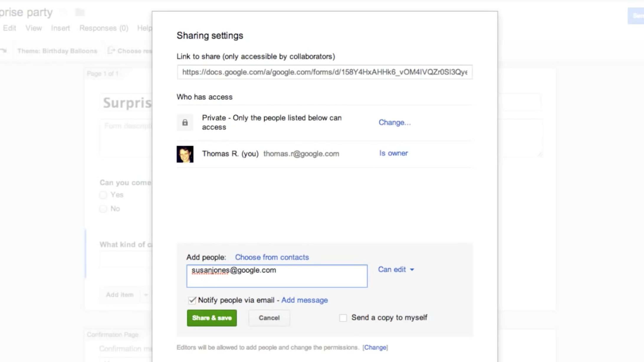Open the Is owner role menu
This screenshot has height=362, width=644.
[x=393, y=153]
